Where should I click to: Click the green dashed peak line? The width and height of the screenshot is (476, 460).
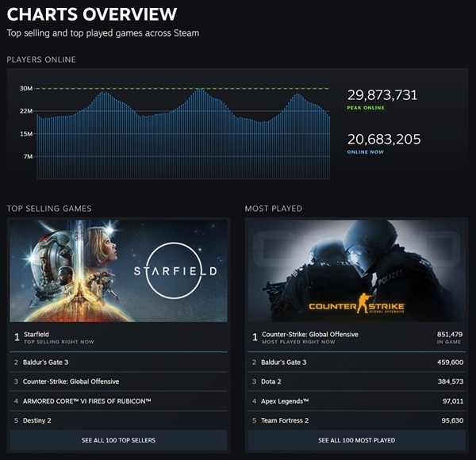(x=262, y=89)
